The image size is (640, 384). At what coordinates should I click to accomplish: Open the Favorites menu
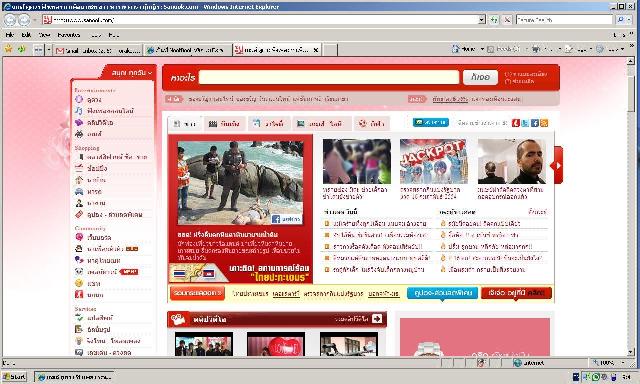click(69, 35)
